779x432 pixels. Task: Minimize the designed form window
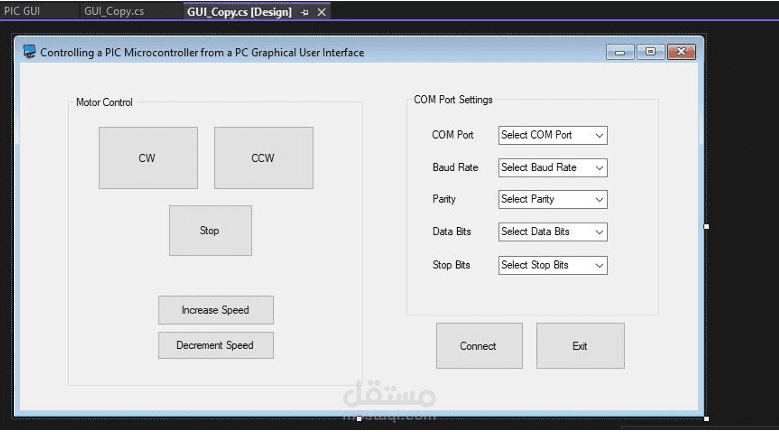tap(620, 52)
